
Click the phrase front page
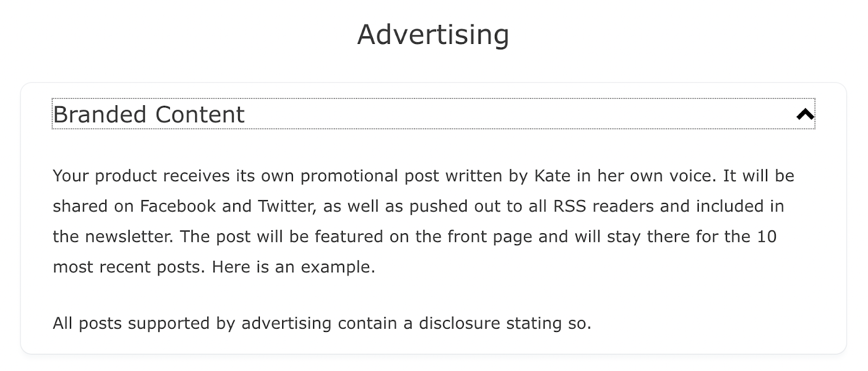[x=490, y=236]
